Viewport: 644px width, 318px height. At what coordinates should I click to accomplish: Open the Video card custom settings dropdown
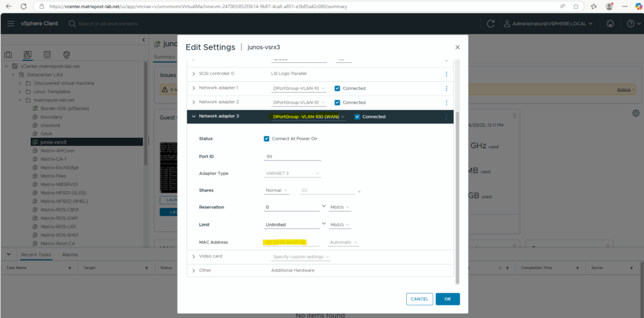301,257
